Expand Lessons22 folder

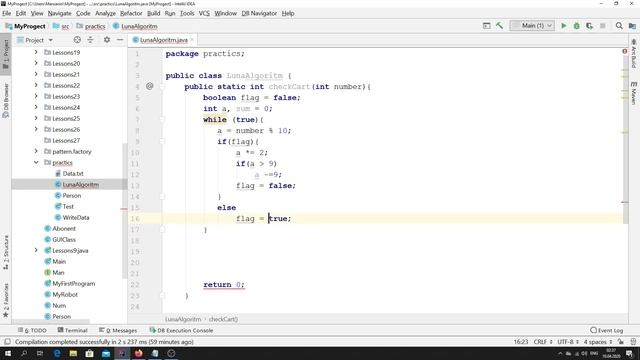click(36, 85)
